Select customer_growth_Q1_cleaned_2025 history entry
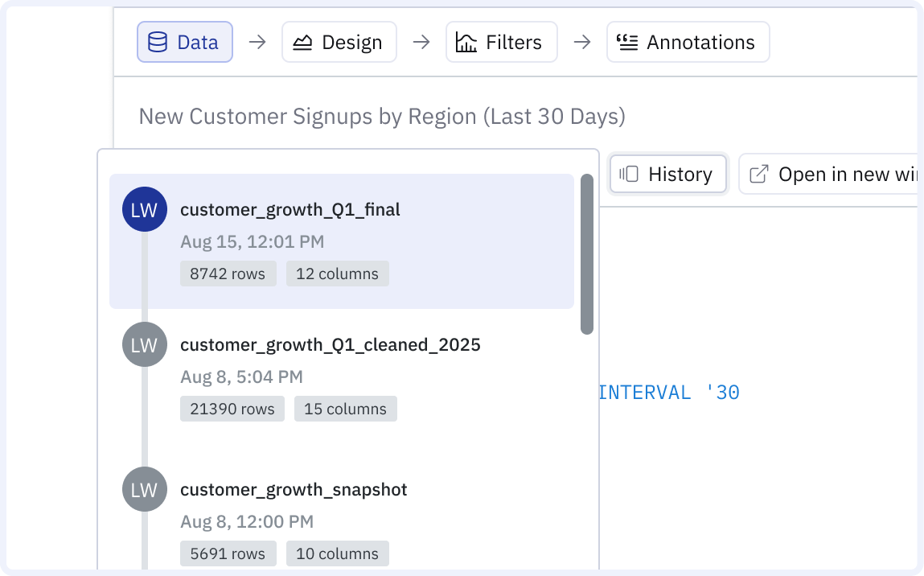 [342, 376]
